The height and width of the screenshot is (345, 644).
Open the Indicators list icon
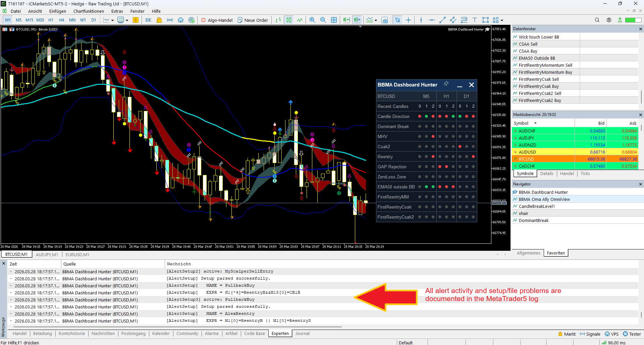point(370,20)
